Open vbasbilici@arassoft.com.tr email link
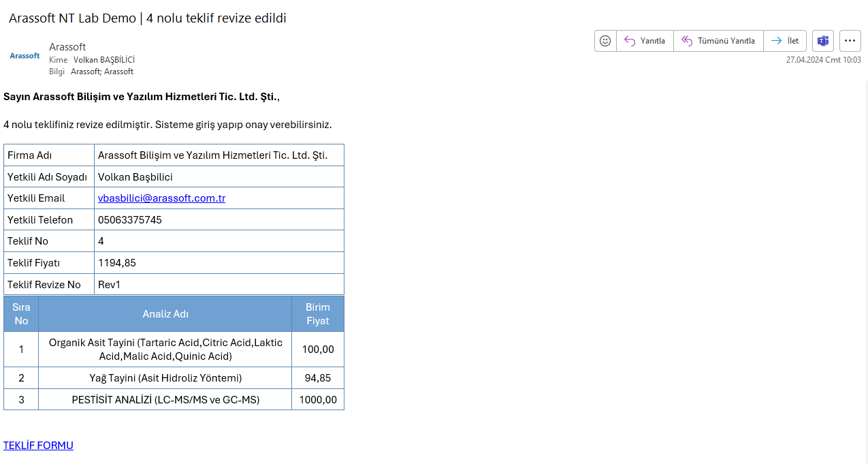This screenshot has width=868, height=464. tap(161, 198)
